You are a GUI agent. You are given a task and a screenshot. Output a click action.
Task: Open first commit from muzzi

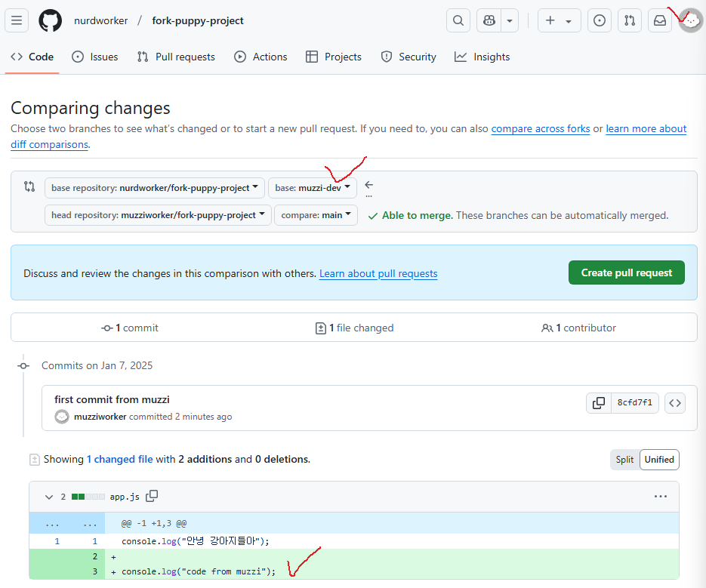click(112, 399)
